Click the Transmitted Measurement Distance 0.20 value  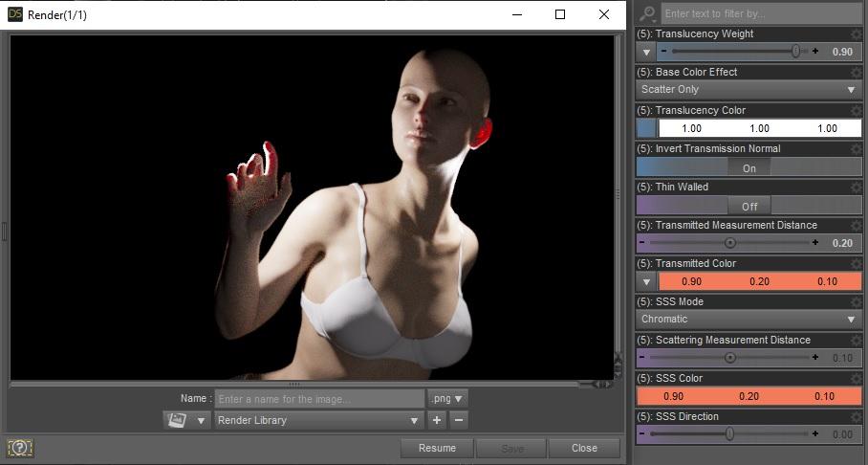click(842, 243)
